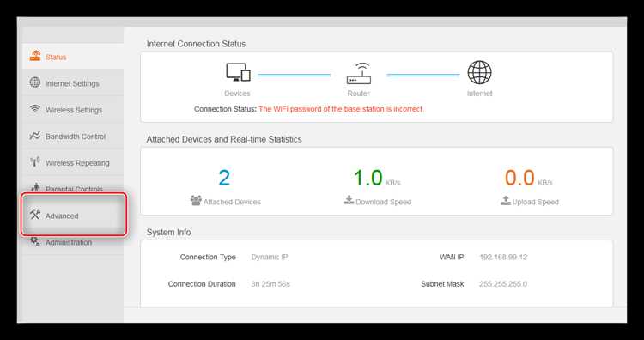
Task: Click the Upload Speed label
Action: pyautogui.click(x=536, y=202)
